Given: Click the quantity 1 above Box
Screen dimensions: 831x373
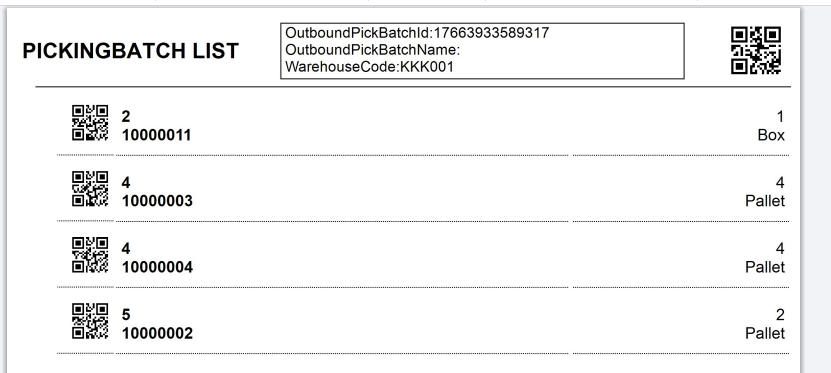Looking at the screenshot, I should [x=780, y=117].
